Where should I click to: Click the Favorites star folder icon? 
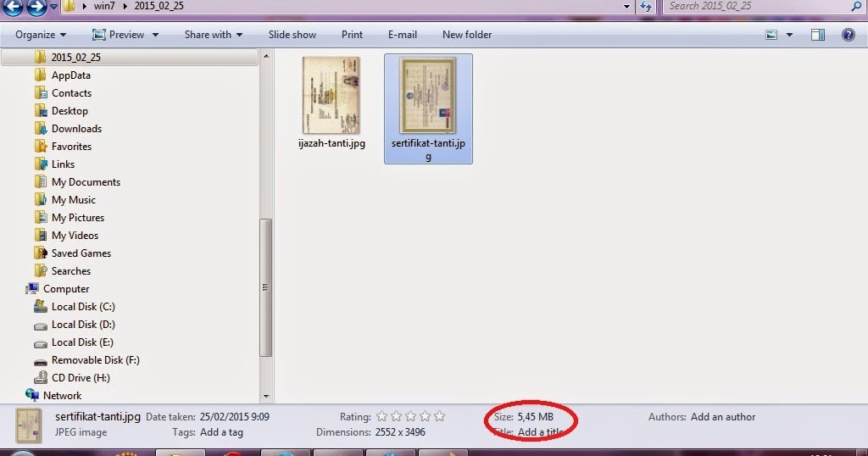[41, 146]
